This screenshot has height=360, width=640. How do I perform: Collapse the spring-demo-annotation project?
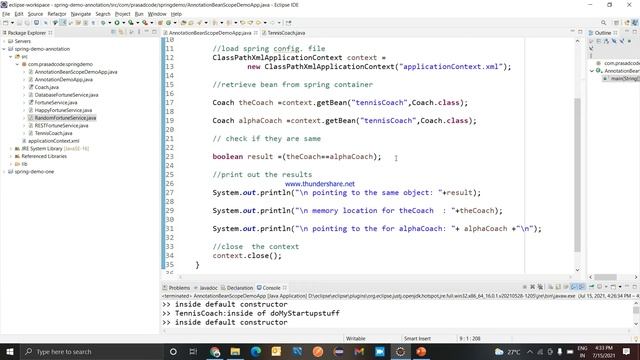(4, 49)
